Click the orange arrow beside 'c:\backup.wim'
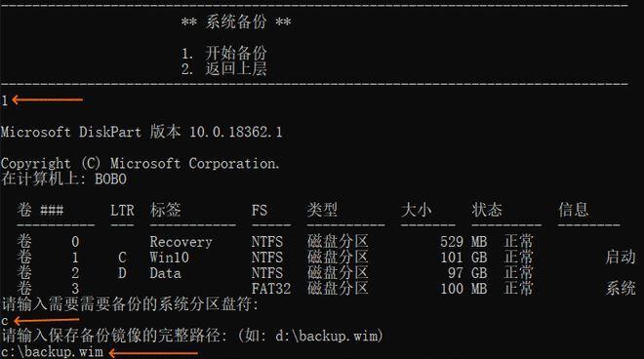The width and height of the screenshot is (644, 359). (153, 352)
